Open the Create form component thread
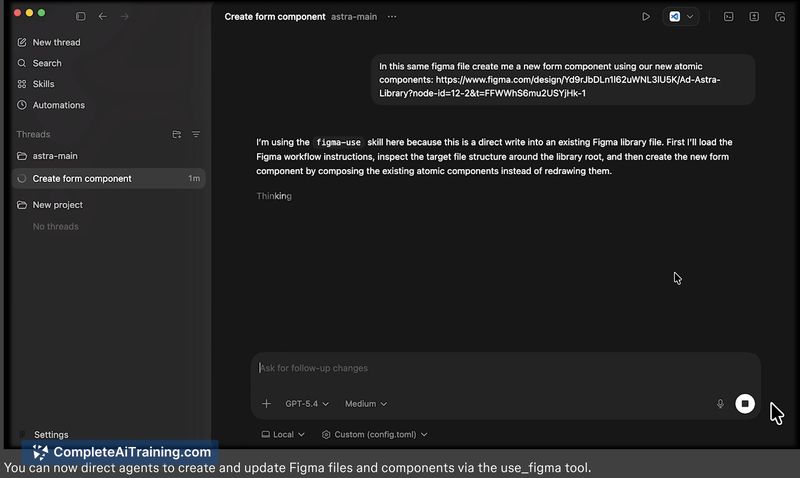Image resolution: width=800 pixels, height=478 pixels. pyautogui.click(x=109, y=179)
